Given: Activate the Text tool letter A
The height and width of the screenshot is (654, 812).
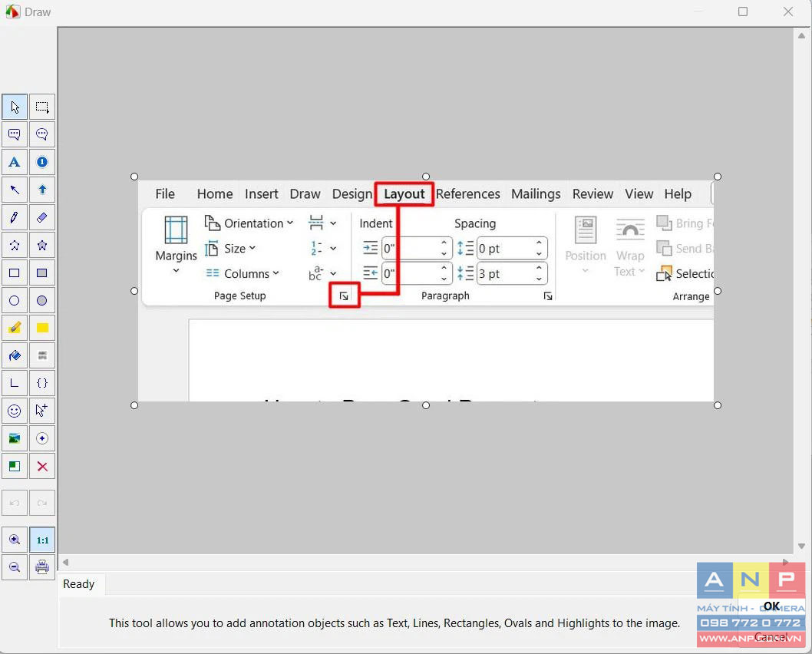Looking at the screenshot, I should click(x=15, y=162).
